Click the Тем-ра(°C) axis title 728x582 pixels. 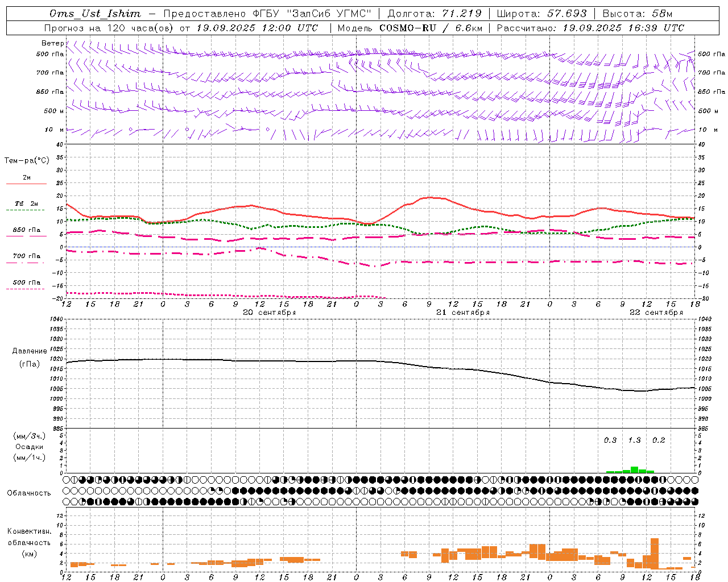[x=27, y=161]
